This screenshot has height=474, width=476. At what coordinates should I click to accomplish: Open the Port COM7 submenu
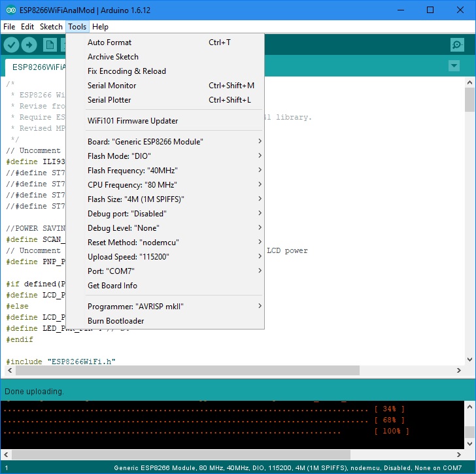click(x=174, y=271)
